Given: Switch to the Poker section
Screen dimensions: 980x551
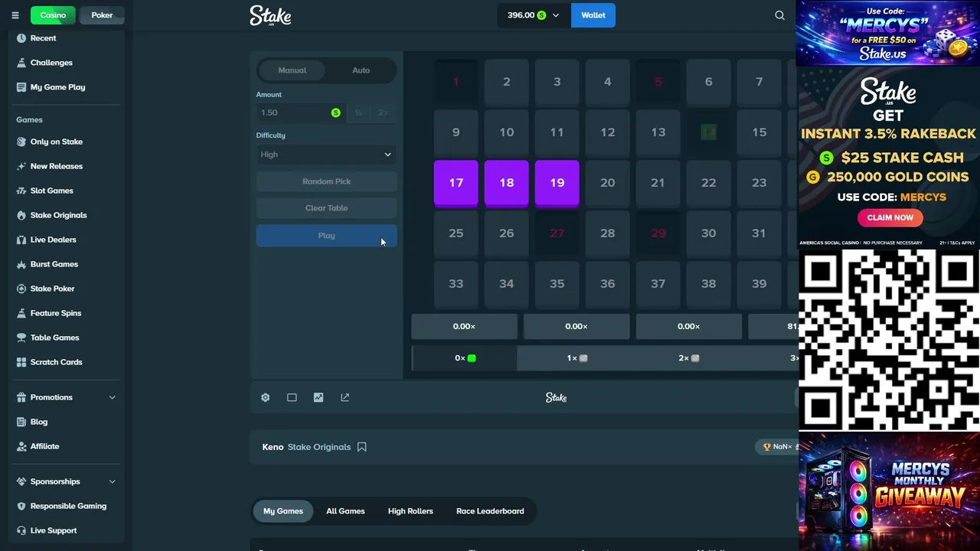Looking at the screenshot, I should click(x=102, y=15).
